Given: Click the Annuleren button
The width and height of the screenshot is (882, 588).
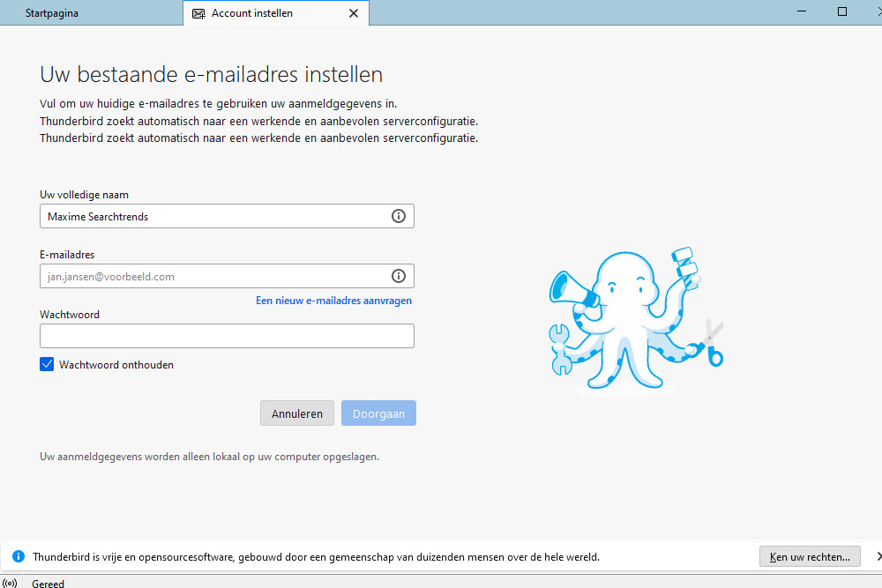Looking at the screenshot, I should (297, 413).
